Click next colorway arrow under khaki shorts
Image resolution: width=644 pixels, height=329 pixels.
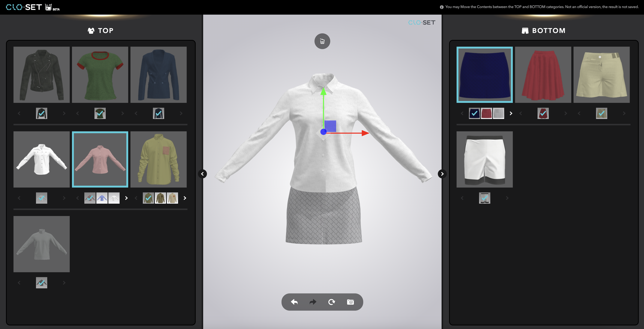coord(624,114)
